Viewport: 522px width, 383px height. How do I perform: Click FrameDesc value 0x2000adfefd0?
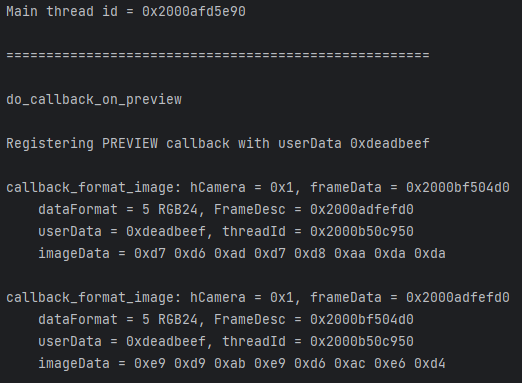click(362, 210)
